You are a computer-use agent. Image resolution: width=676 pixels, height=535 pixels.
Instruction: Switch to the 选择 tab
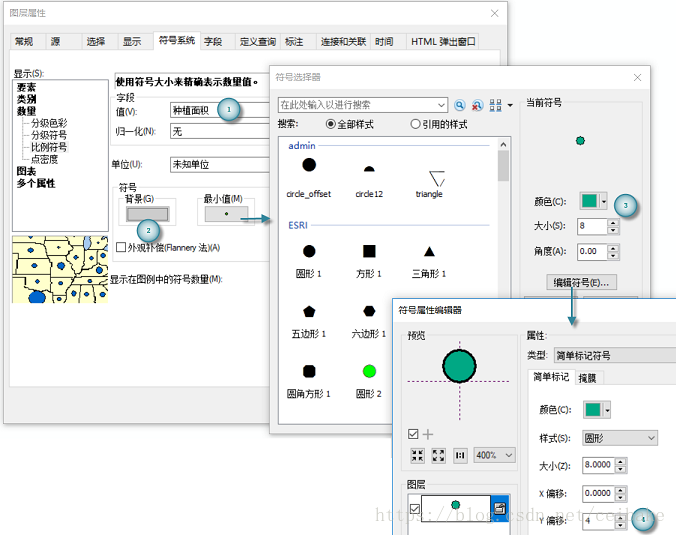tap(96, 41)
